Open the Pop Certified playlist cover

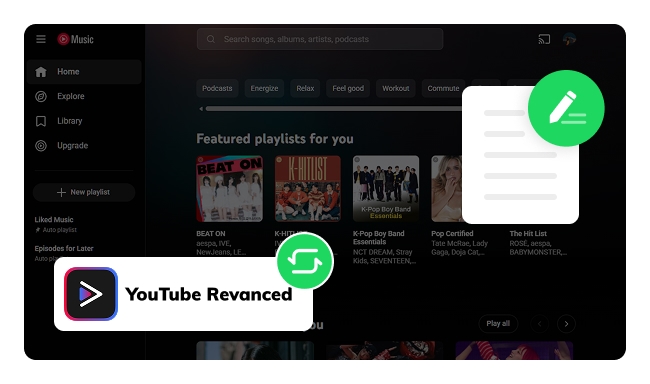click(x=446, y=189)
